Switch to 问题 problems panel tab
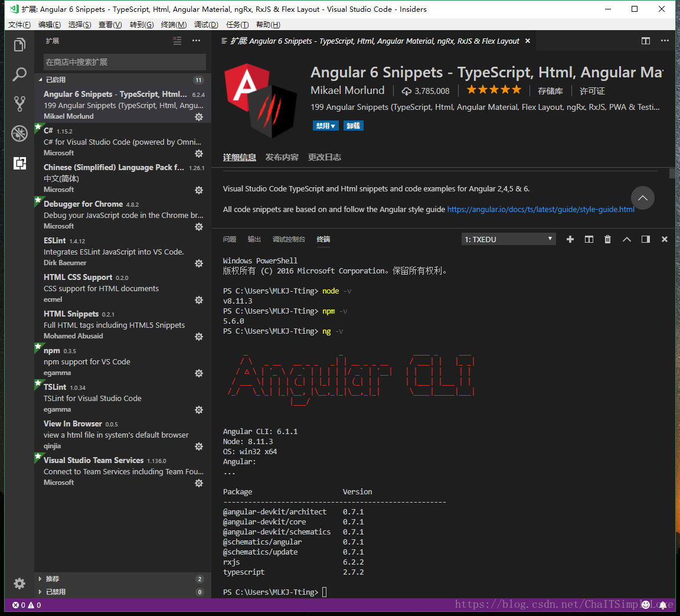 tap(230, 239)
